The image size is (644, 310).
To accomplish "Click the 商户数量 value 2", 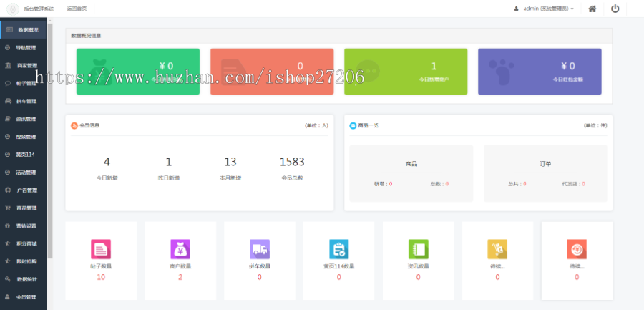I will point(180,277).
